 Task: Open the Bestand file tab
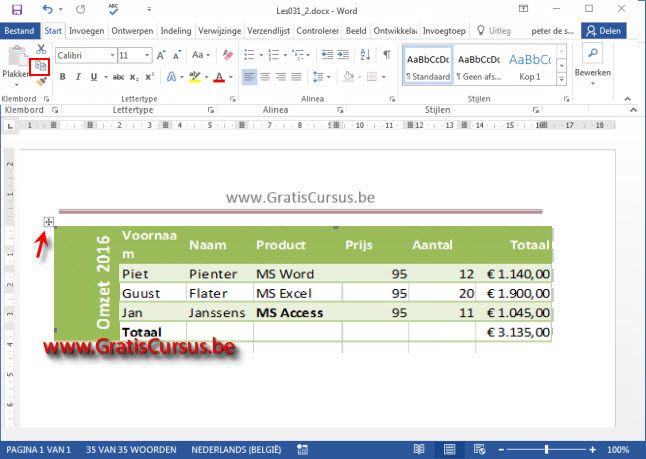click(x=19, y=31)
